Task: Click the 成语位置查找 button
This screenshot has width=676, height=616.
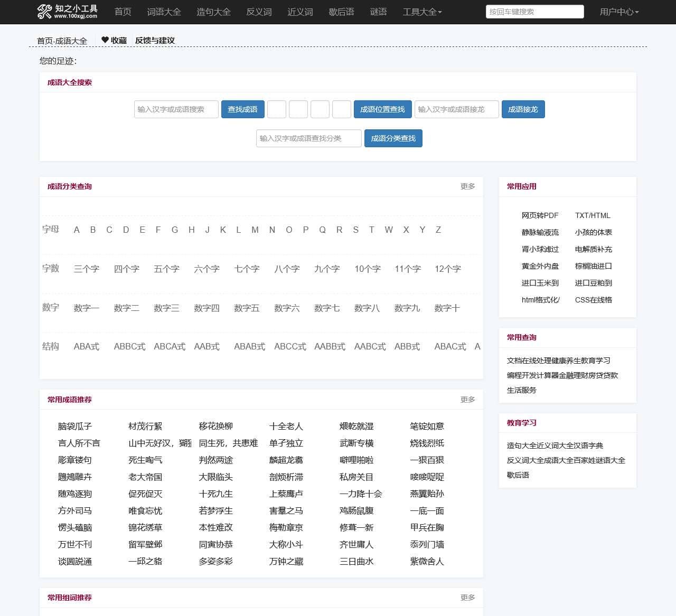Action: point(382,109)
